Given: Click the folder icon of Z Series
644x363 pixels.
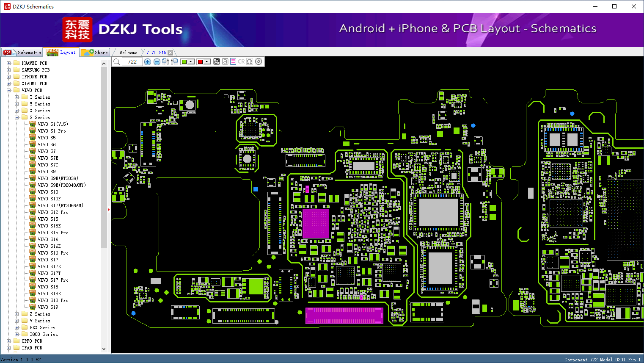Looking at the screenshot, I should click(x=25, y=314).
